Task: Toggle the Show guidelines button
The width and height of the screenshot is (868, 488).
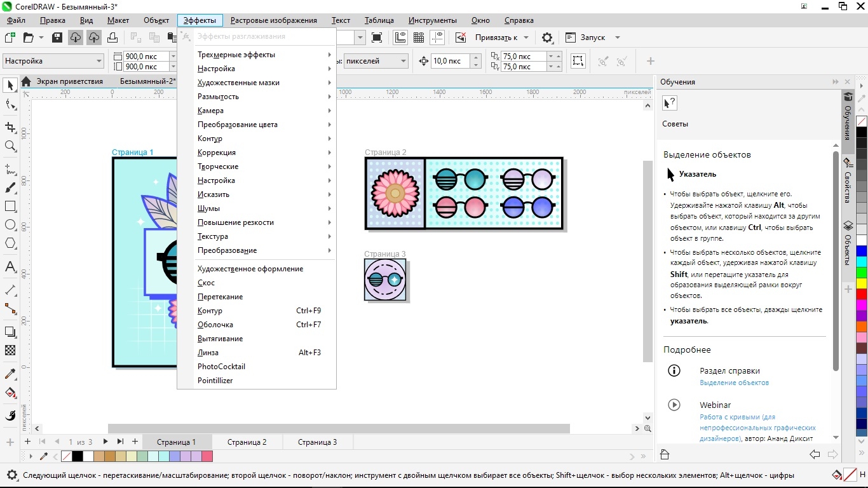Action: (x=437, y=37)
